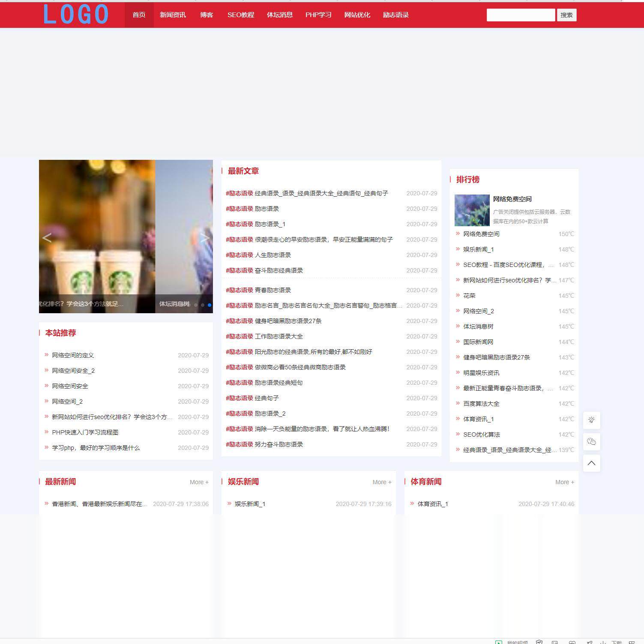Open 很潮很走心的早安励志语录 article
Screen dimensions: 644x644
pos(323,240)
